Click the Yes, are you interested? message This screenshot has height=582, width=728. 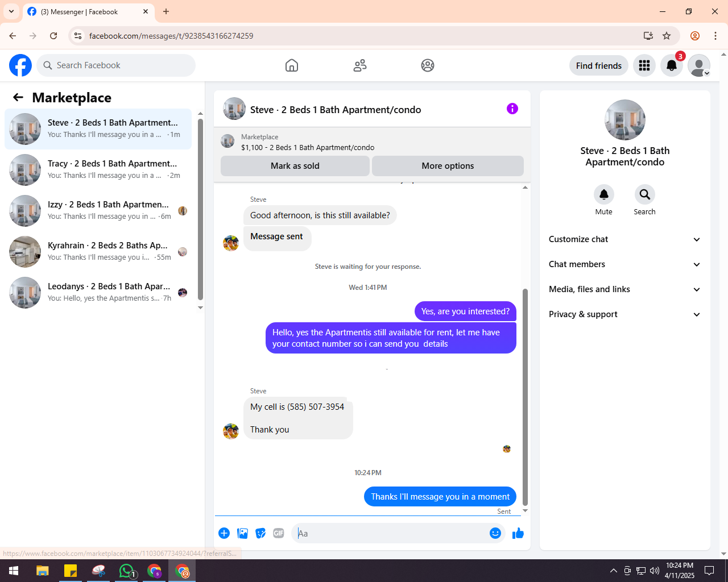pos(465,311)
